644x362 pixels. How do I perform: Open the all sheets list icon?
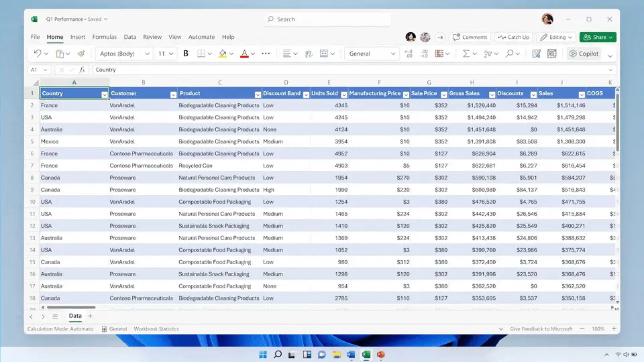point(55,316)
